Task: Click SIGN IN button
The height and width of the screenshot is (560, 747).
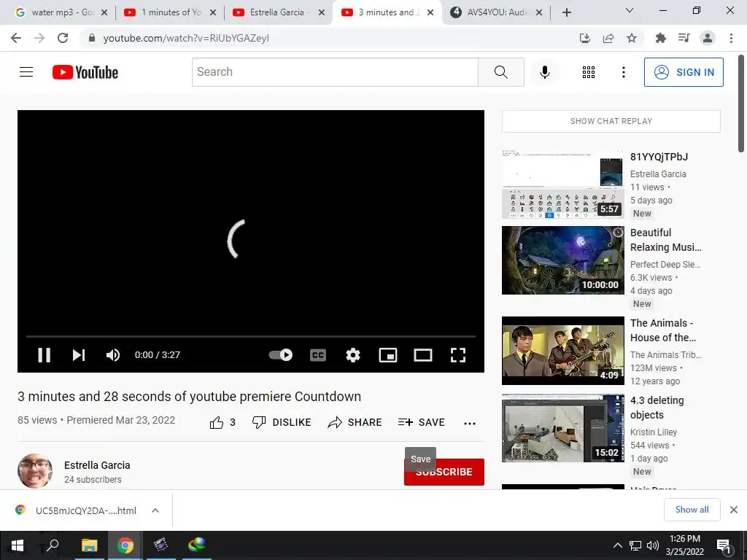Action: tap(684, 72)
